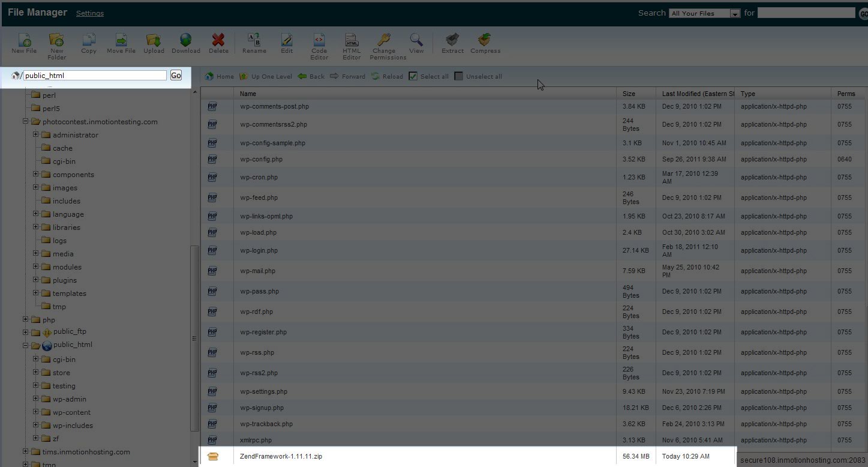
Task: Click the directory path input field
Action: click(95, 75)
